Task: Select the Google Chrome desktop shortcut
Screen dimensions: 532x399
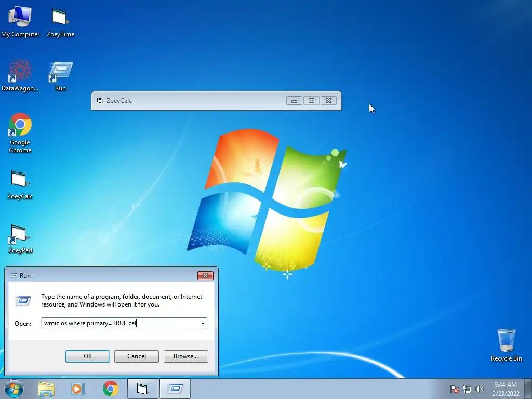Action: (20, 132)
